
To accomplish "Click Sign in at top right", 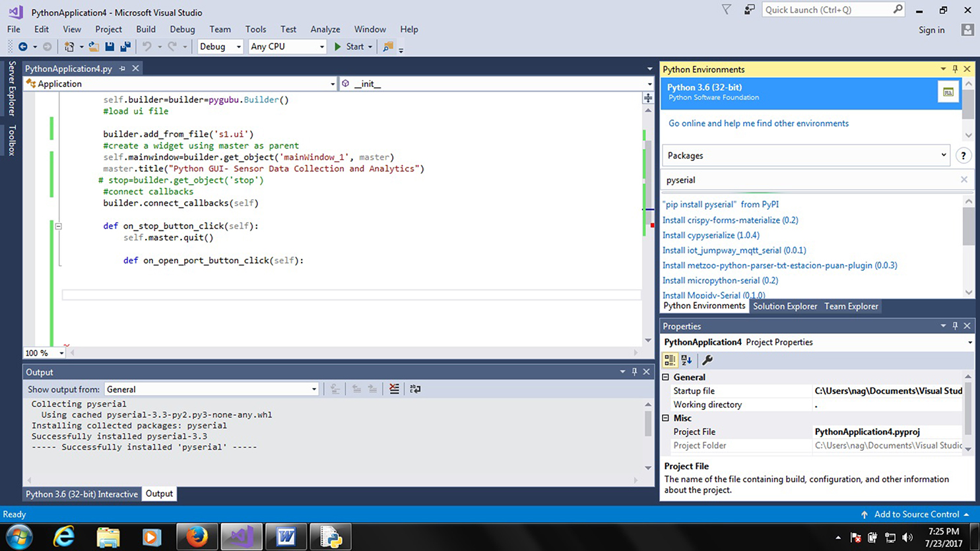I will point(931,30).
